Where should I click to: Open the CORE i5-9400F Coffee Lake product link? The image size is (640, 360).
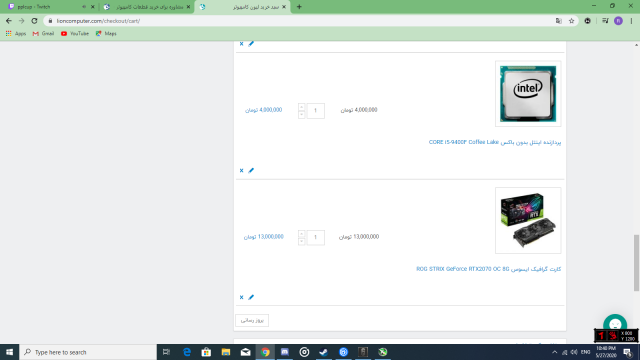point(495,142)
